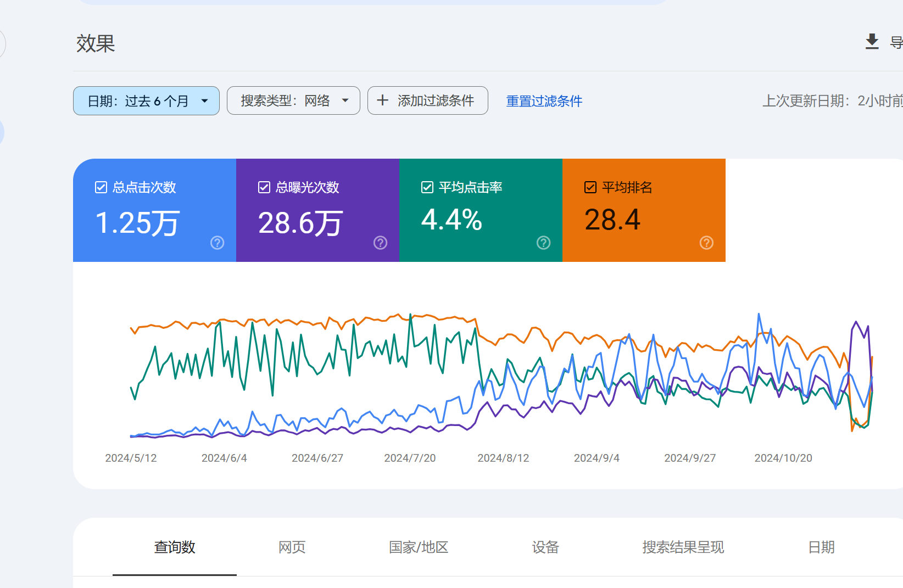903x588 pixels.
Task: Toggle the 总曝光次数 checkbox
Action: coord(264,187)
